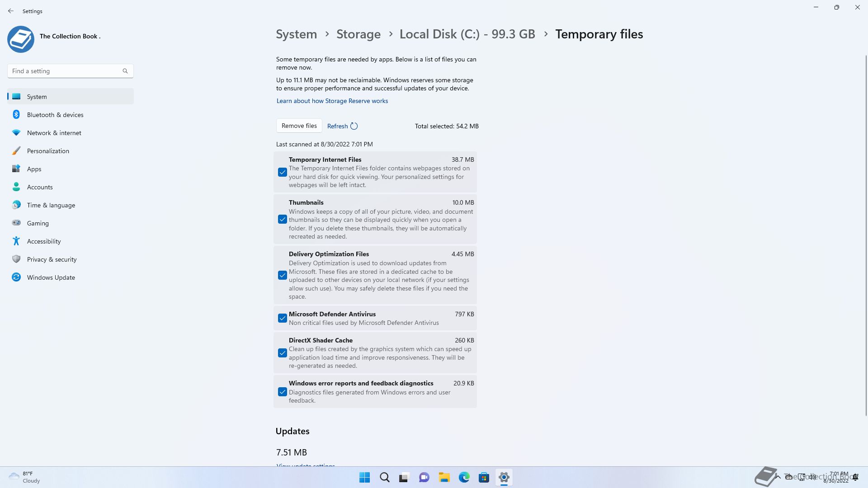Image resolution: width=868 pixels, height=488 pixels.
Task: Open the weather widget showing 81°F Cloudy
Action: tap(25, 477)
